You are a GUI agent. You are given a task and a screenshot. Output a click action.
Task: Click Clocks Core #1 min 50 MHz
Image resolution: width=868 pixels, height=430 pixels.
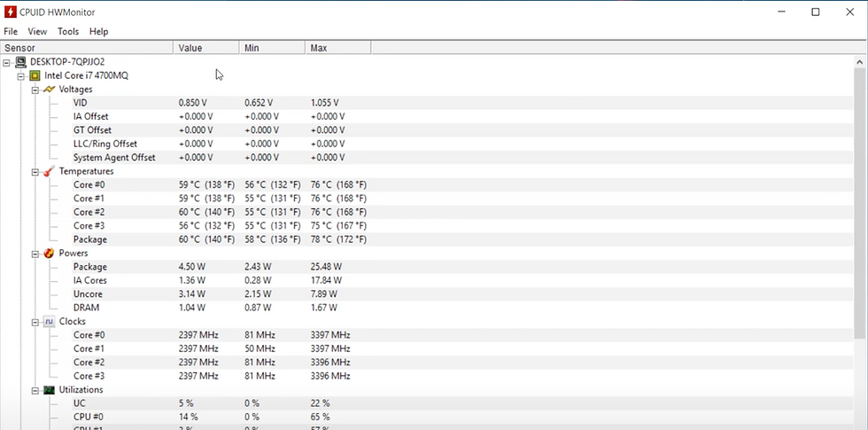click(x=260, y=349)
